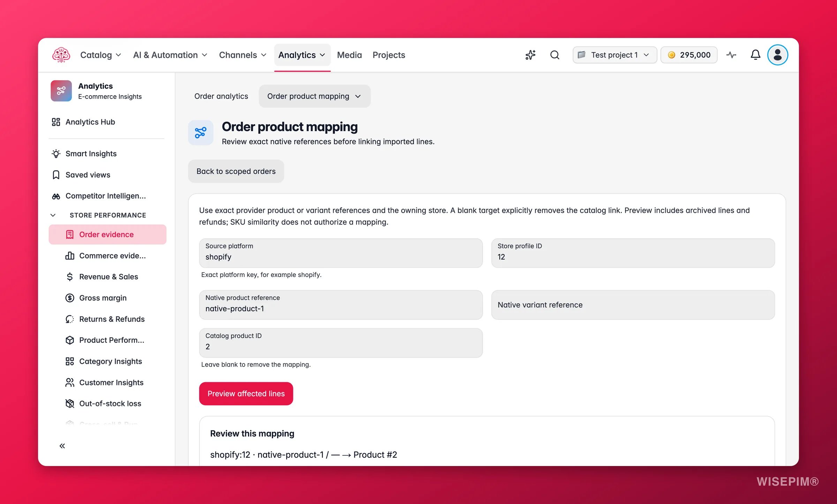Viewport: 837px width, 504px height.
Task: Click the Smart Insights lightbulb icon
Action: [56, 153]
